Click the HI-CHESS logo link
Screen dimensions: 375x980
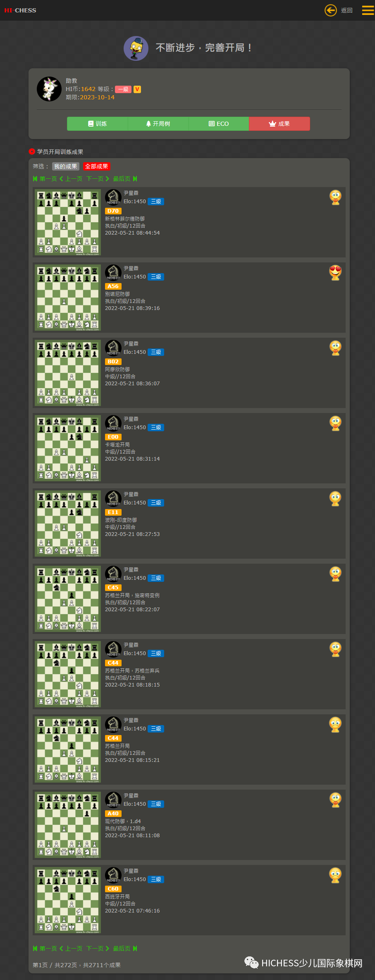coord(20,10)
